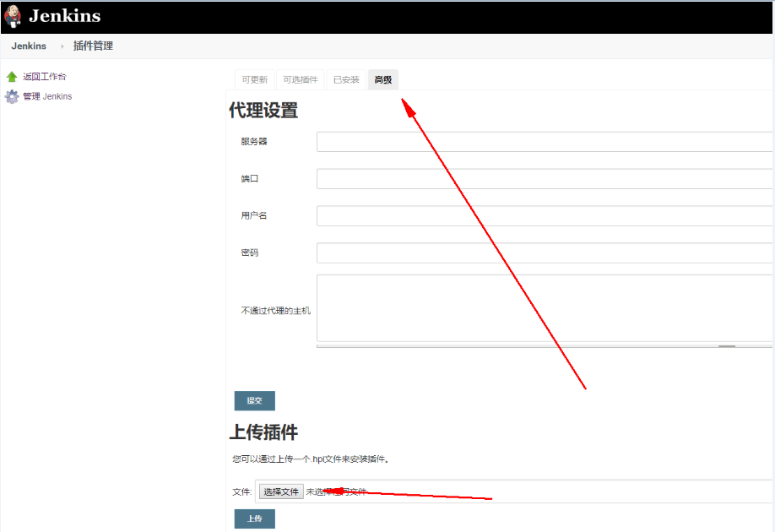This screenshot has height=532, width=775.
Task: Click the text area resize handle bar
Action: point(545,346)
